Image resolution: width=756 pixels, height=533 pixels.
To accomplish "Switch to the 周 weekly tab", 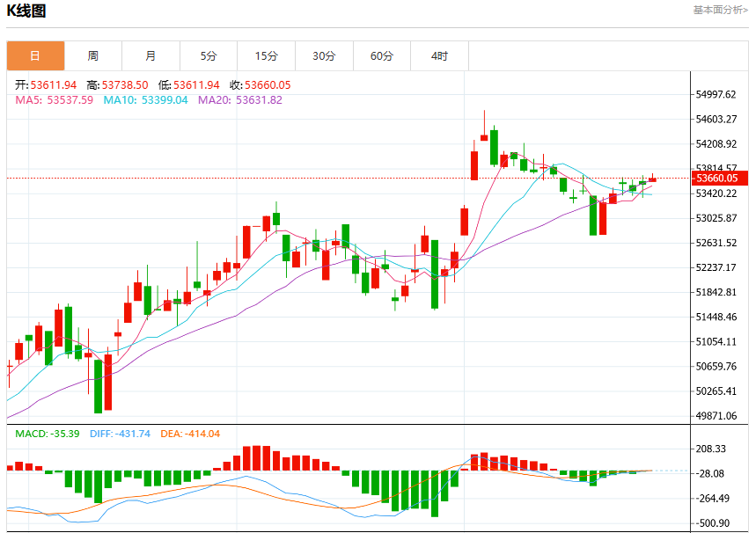I will click(93, 56).
